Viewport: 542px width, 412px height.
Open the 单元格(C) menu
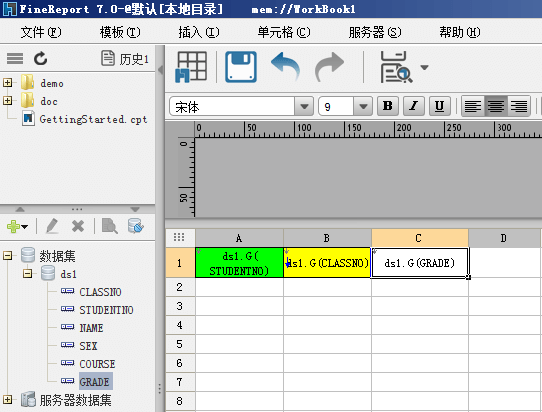click(284, 32)
